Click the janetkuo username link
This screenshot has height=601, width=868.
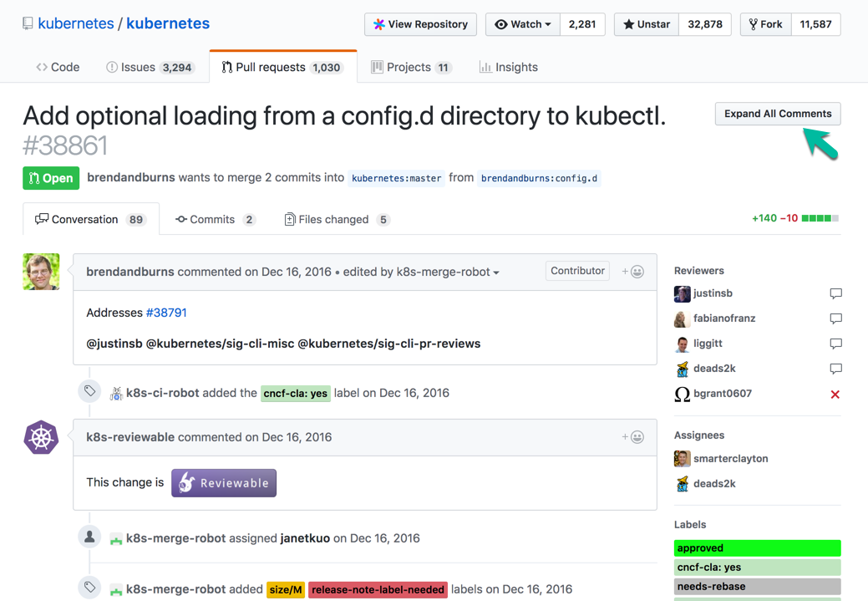click(x=305, y=538)
